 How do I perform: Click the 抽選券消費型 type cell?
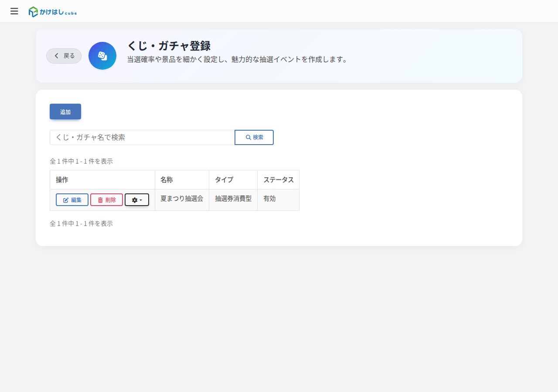click(x=233, y=200)
